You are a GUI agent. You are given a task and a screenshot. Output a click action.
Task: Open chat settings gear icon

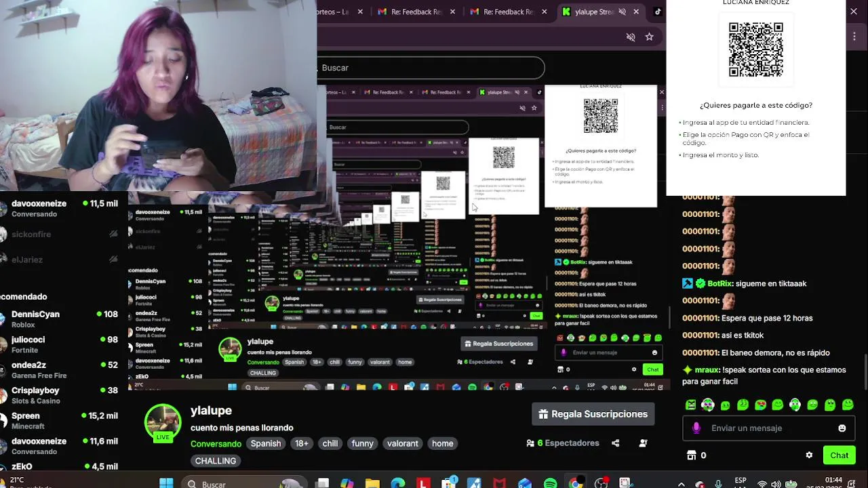tap(809, 455)
